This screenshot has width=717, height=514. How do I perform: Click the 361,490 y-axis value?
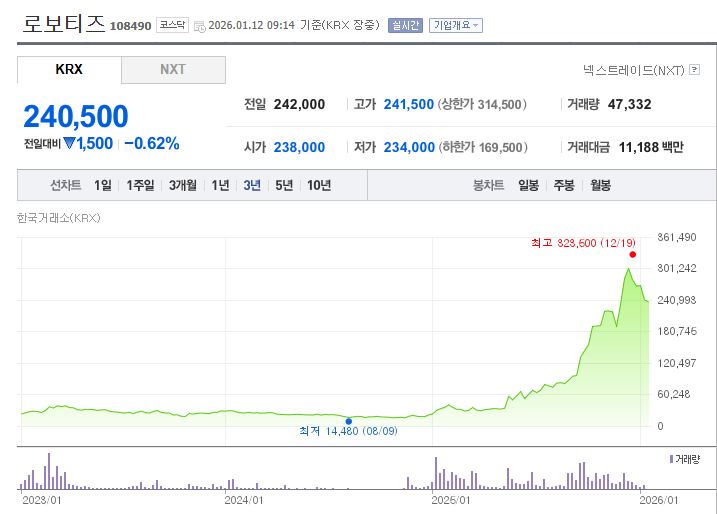tap(677, 237)
